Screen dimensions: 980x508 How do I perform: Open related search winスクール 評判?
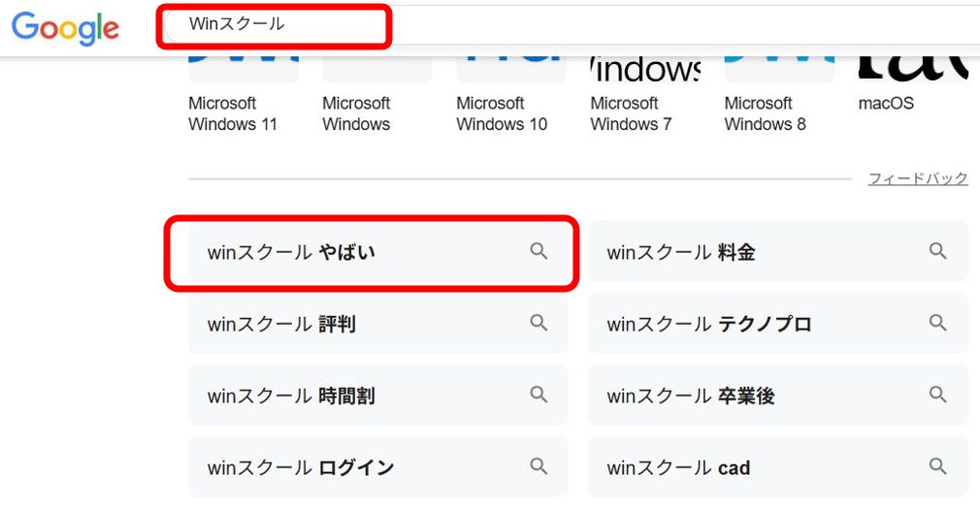[378, 323]
